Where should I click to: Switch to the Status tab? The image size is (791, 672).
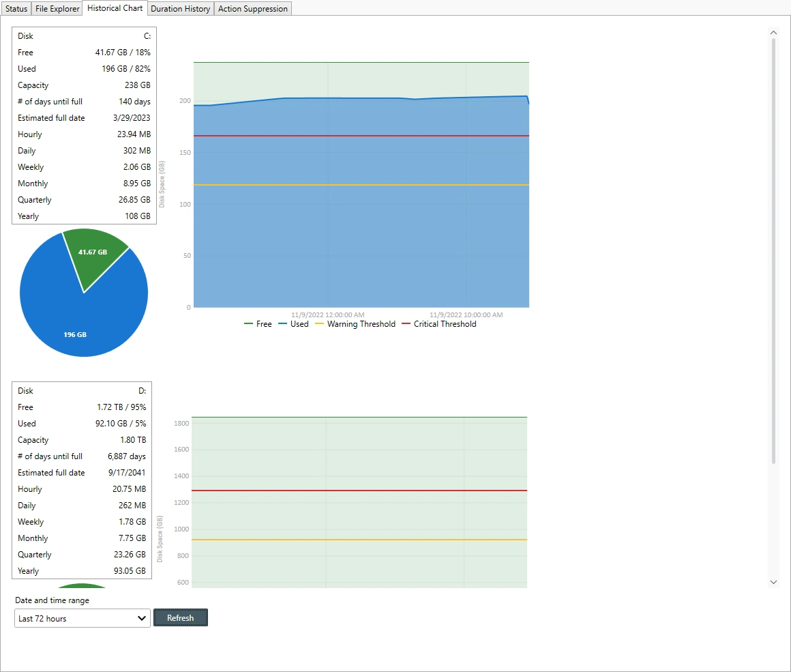pyautogui.click(x=16, y=9)
